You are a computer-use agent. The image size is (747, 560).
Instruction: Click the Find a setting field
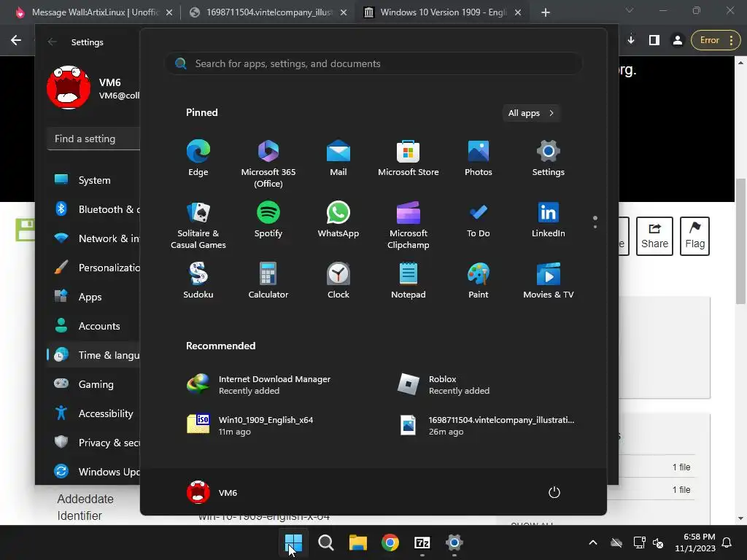pyautogui.click(x=94, y=139)
